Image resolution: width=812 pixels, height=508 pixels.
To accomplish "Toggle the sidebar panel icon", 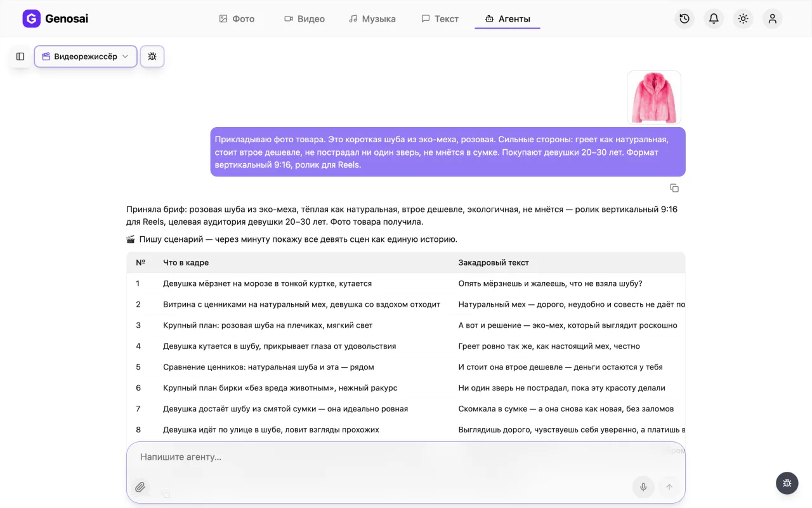I will pos(20,57).
